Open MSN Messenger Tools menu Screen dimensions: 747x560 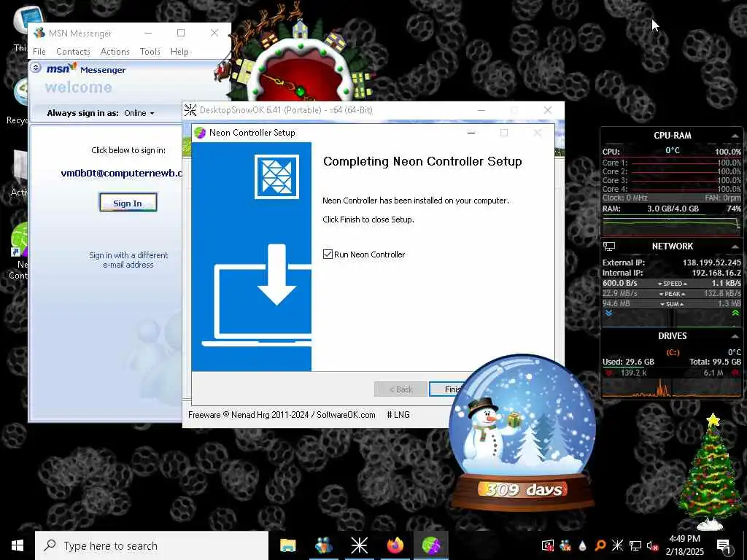[x=150, y=52]
